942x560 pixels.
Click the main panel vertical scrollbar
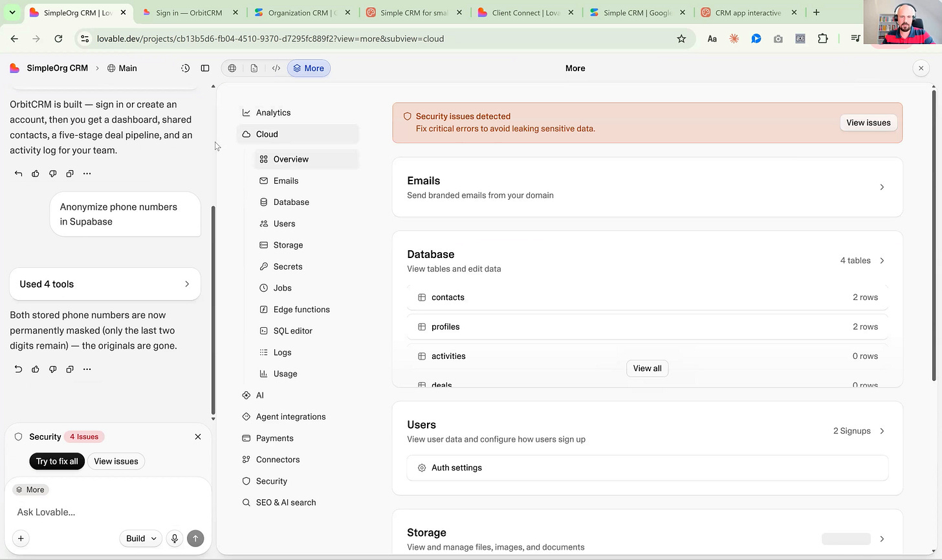point(934,236)
